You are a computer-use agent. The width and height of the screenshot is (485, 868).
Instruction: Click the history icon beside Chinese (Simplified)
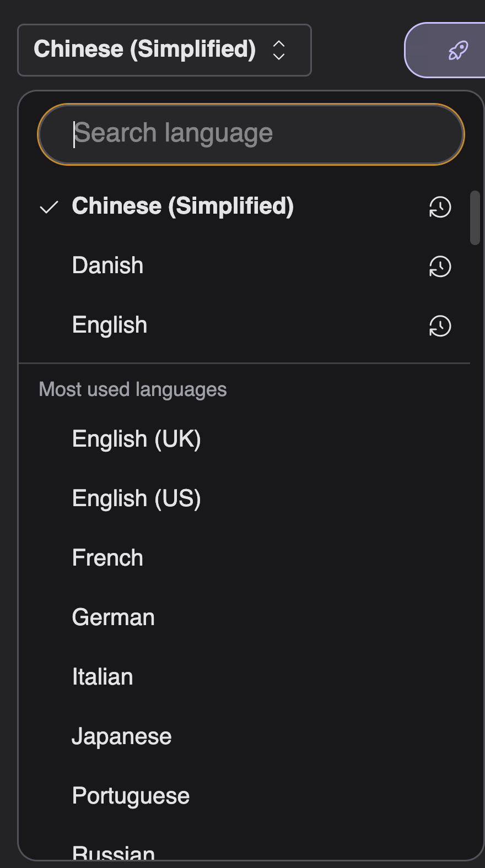(x=440, y=207)
